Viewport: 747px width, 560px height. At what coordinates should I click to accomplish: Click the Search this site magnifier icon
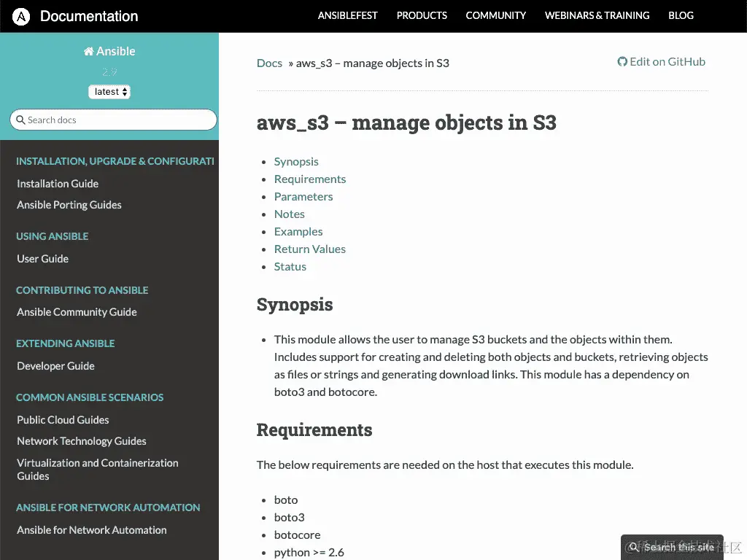634,547
